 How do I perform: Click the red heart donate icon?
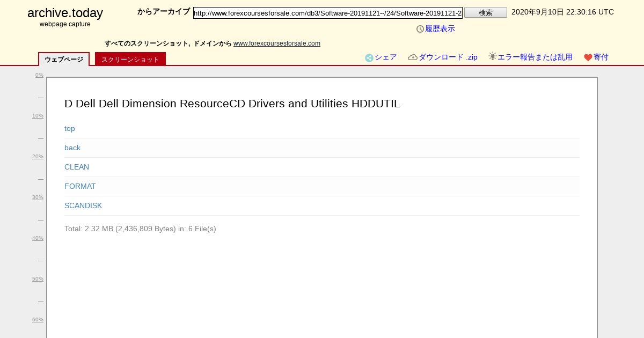pyautogui.click(x=588, y=57)
